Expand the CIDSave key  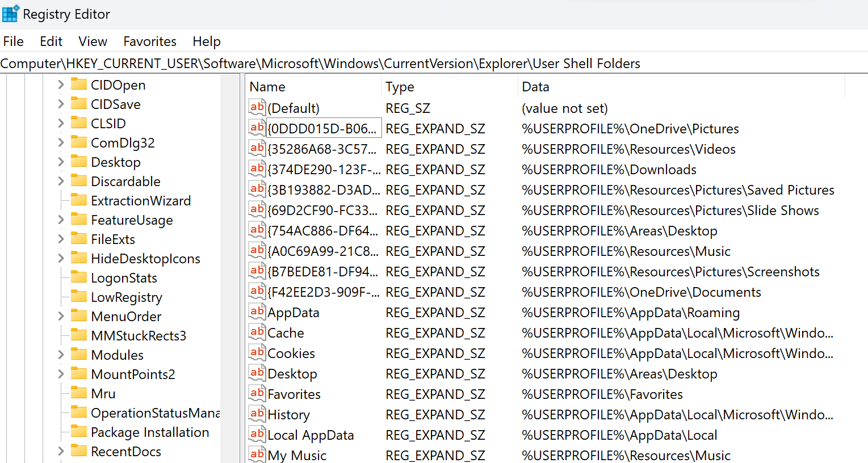(61, 104)
